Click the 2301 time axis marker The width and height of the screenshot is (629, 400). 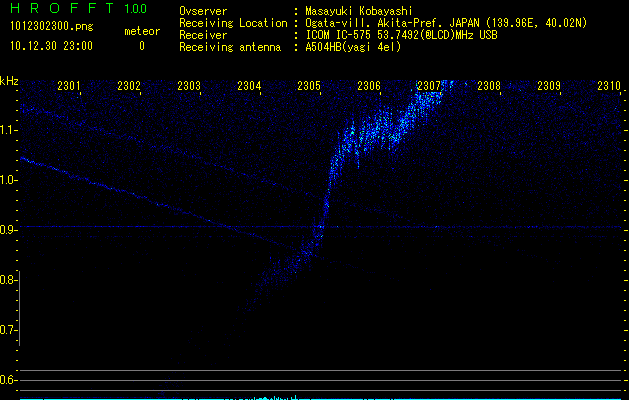(x=69, y=86)
